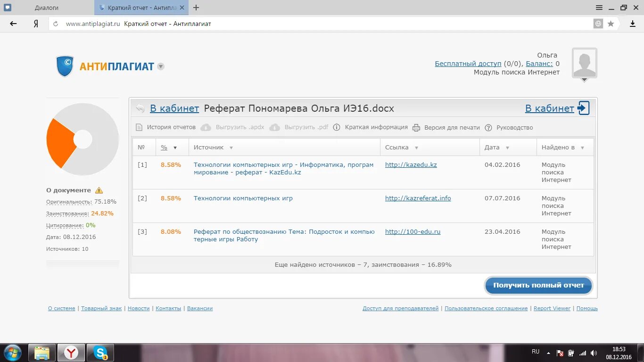
Task: Switch to the Диалоги browser tab
Action: point(47,8)
